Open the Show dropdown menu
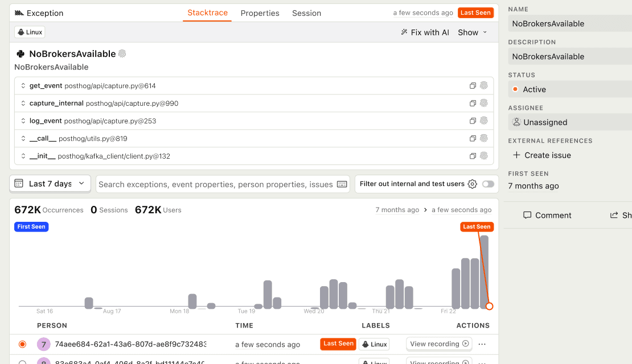The width and height of the screenshot is (632, 364). pyautogui.click(x=473, y=32)
